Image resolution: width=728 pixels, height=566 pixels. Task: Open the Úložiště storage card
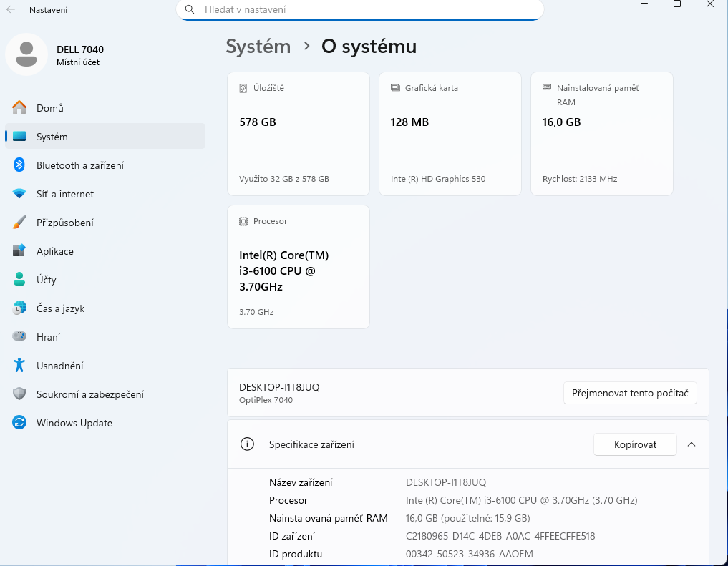(x=298, y=133)
